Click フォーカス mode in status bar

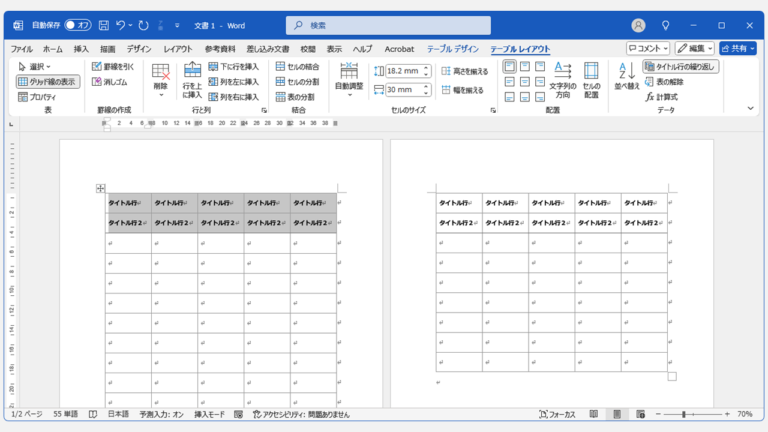point(557,414)
